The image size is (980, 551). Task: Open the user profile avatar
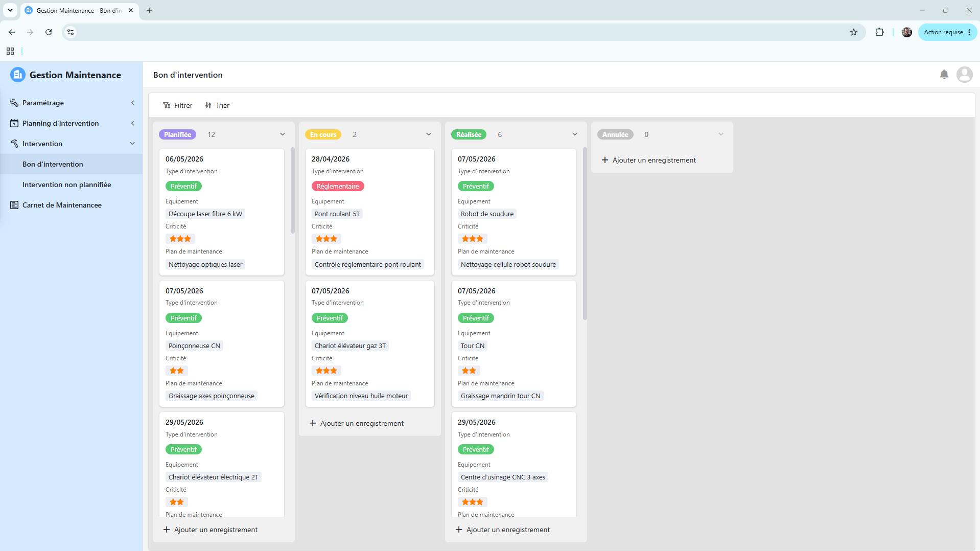[x=965, y=75]
